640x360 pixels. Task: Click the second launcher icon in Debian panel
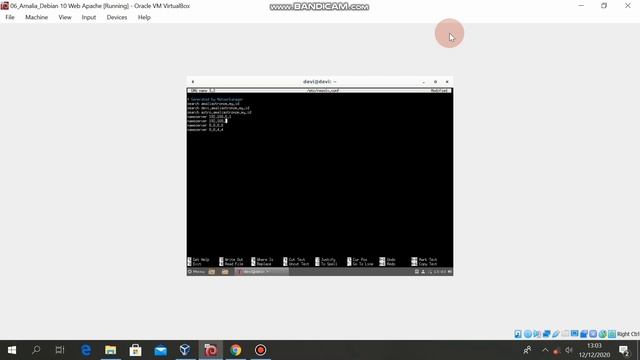[x=225, y=272]
